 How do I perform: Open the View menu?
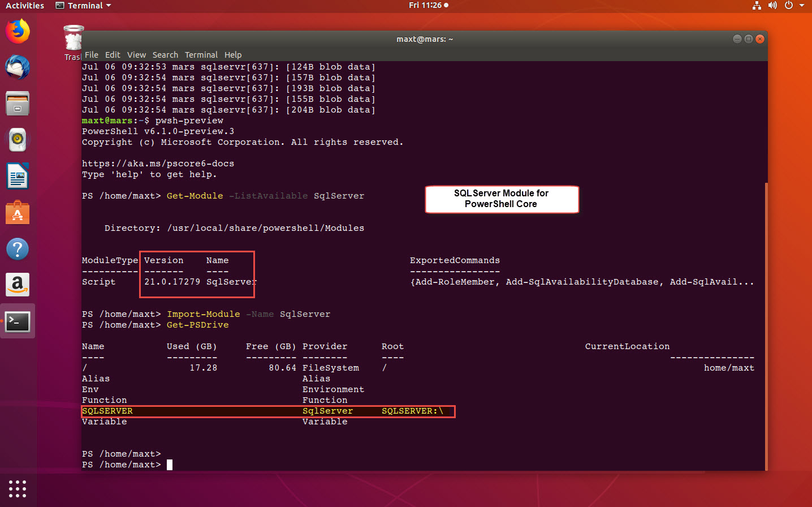[136, 55]
